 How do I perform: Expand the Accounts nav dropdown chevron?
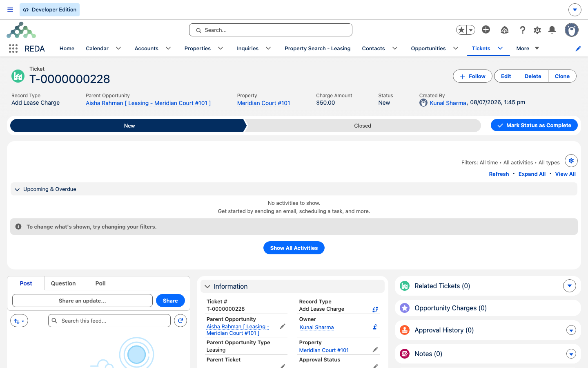(168, 48)
